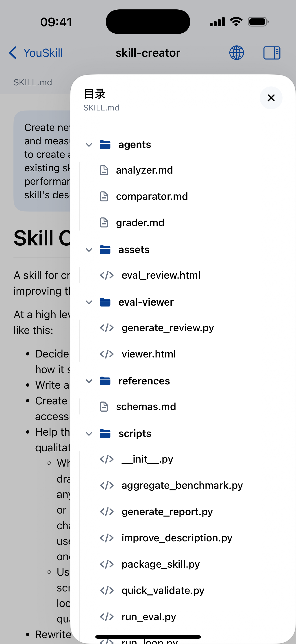Close the 目录 panel
Screen dimensions: 296x644
point(271,98)
